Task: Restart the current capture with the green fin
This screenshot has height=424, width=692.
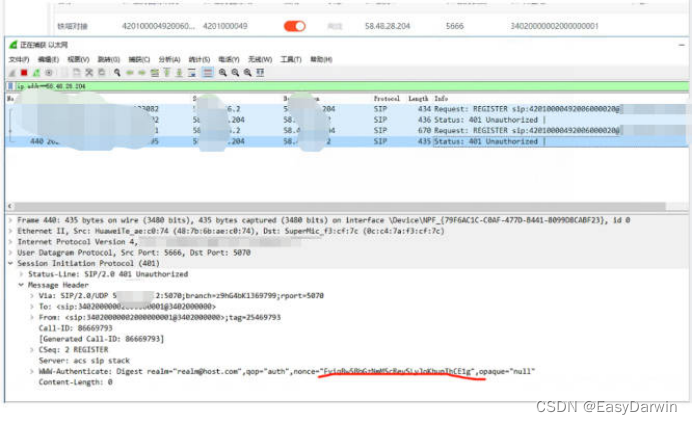Action: pyautogui.click(x=36, y=73)
